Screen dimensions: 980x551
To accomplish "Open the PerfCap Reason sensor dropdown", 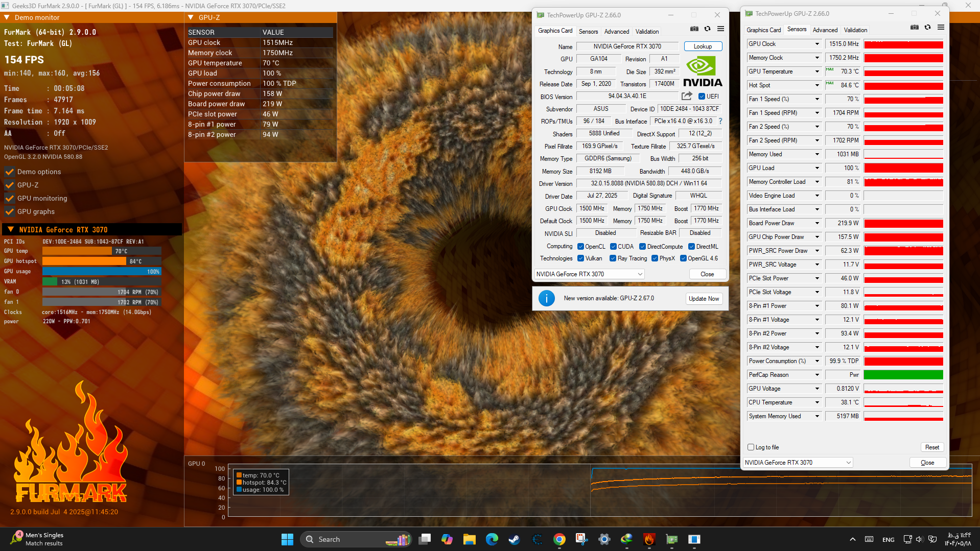I will (817, 375).
